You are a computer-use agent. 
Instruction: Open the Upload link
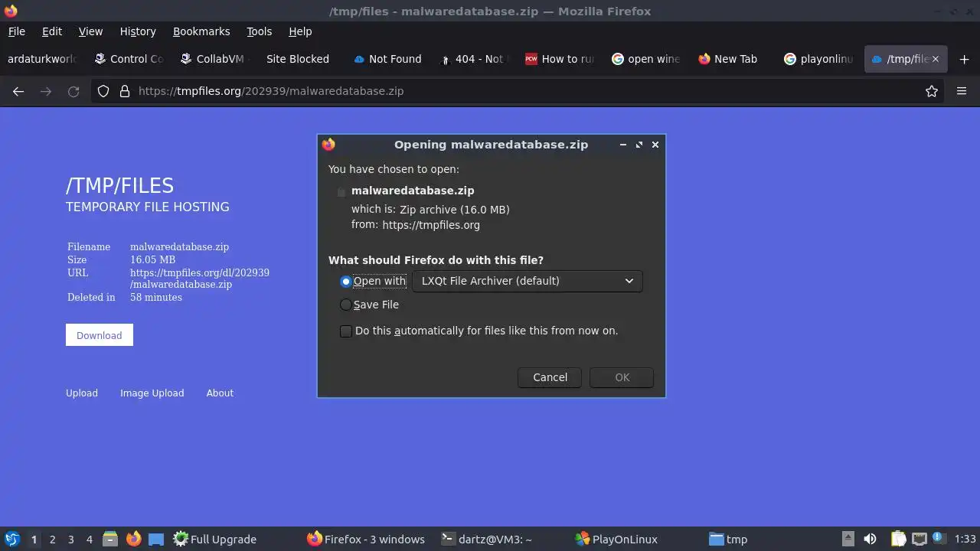coord(82,393)
